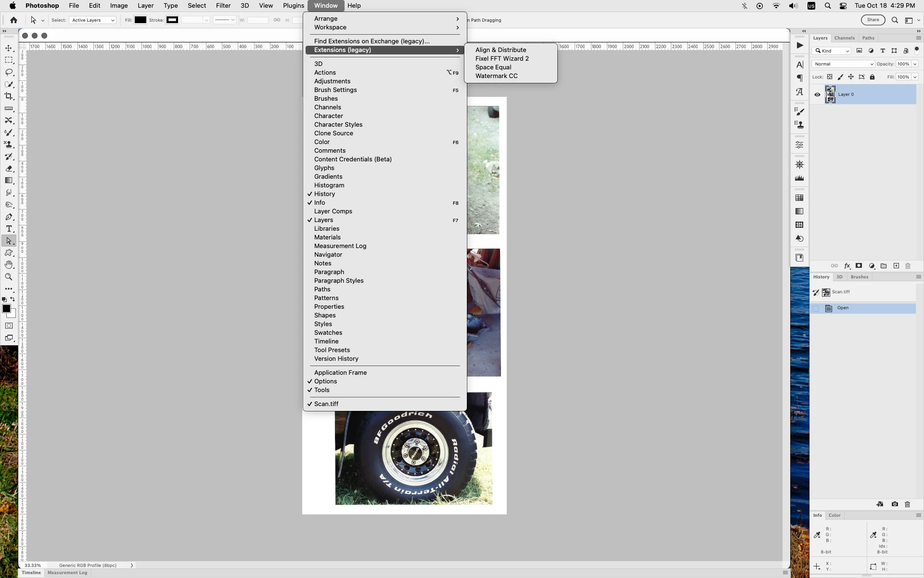Click the black Fill color swatch
The height and width of the screenshot is (578, 924).
140,20
